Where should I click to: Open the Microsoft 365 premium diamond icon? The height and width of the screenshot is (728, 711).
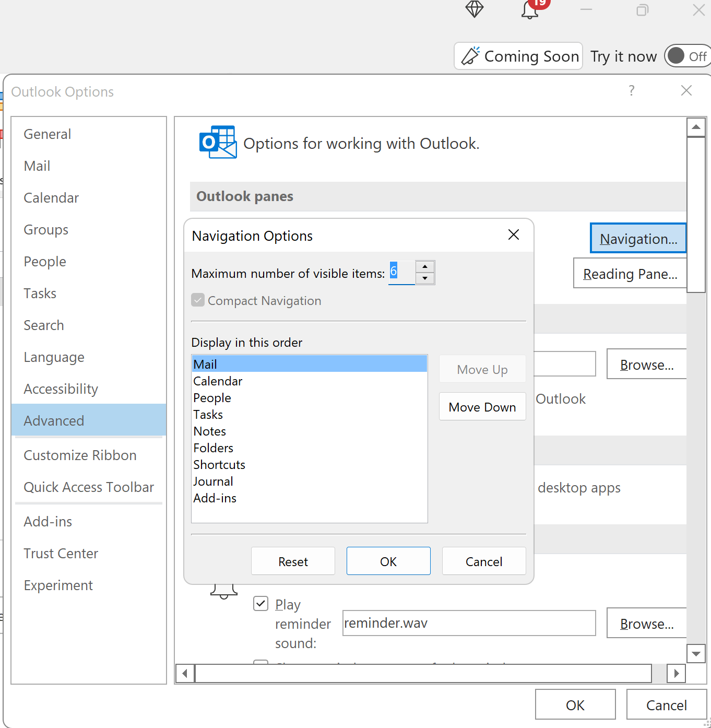[475, 9]
